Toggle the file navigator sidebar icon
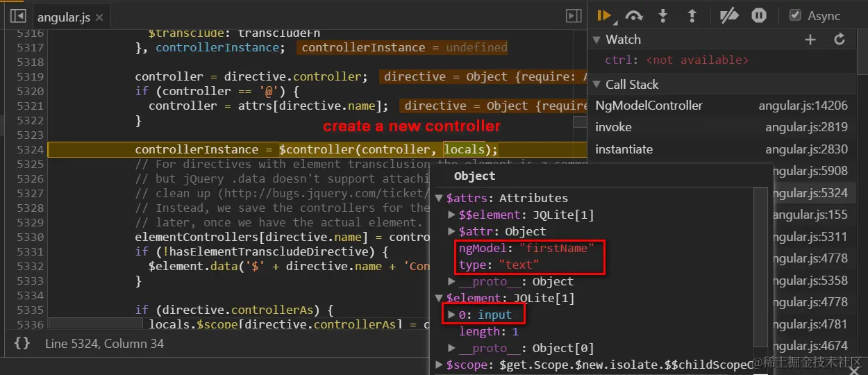The height and width of the screenshot is (375, 868). [18, 16]
